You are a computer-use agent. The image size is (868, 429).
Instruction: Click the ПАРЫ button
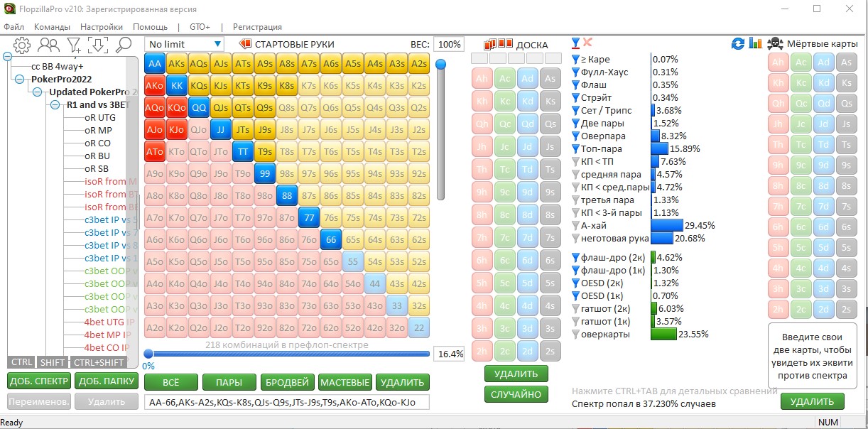click(x=229, y=382)
